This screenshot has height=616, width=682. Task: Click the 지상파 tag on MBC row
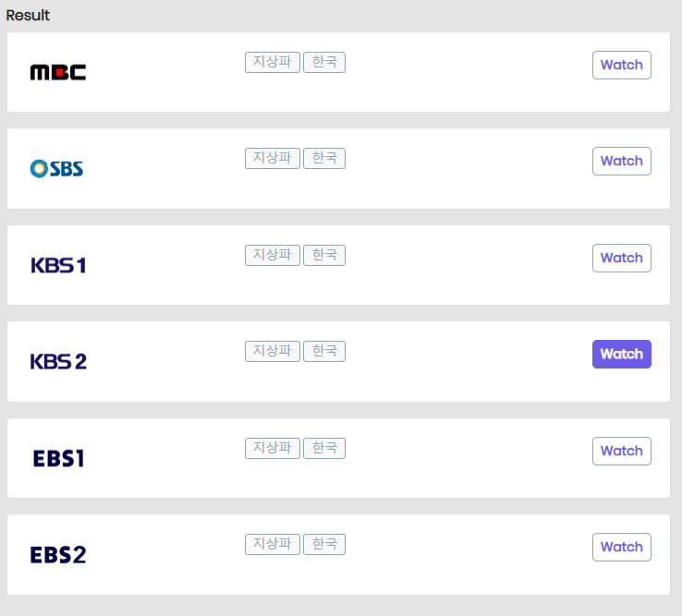(x=273, y=62)
